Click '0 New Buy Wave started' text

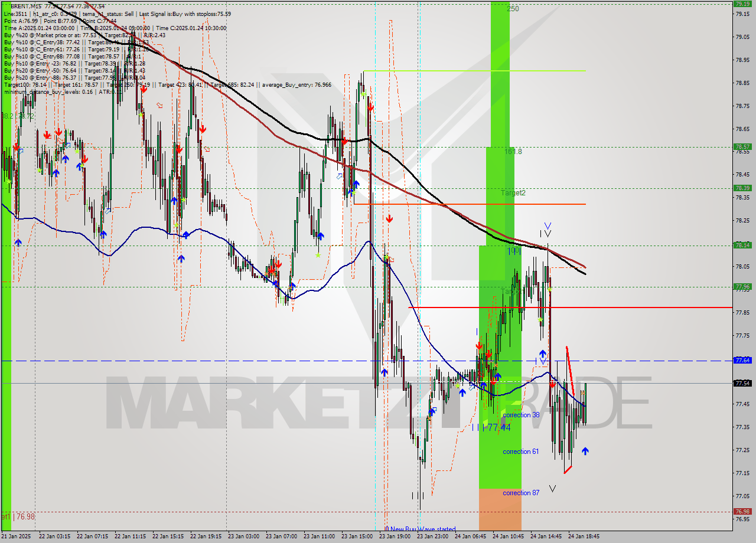click(420, 529)
